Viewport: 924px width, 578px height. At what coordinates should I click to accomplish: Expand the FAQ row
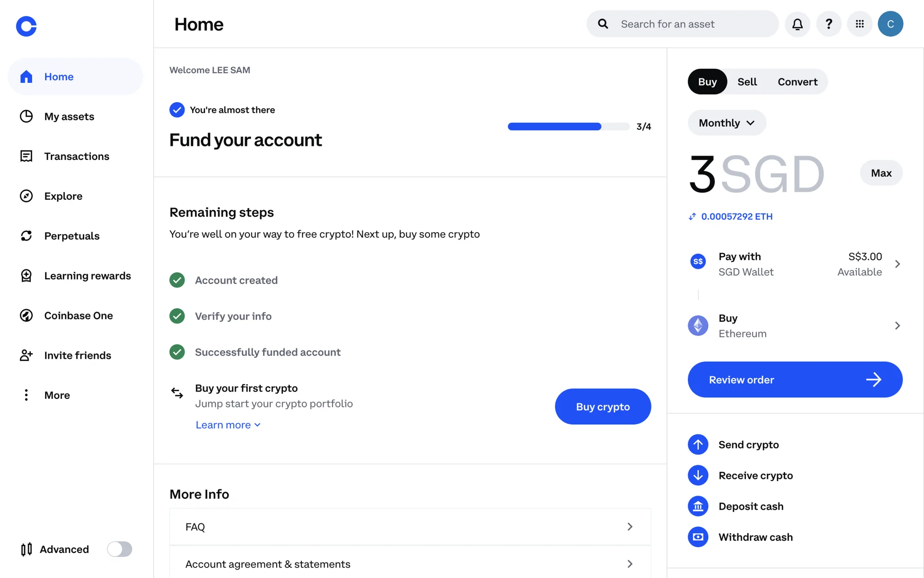coord(410,526)
